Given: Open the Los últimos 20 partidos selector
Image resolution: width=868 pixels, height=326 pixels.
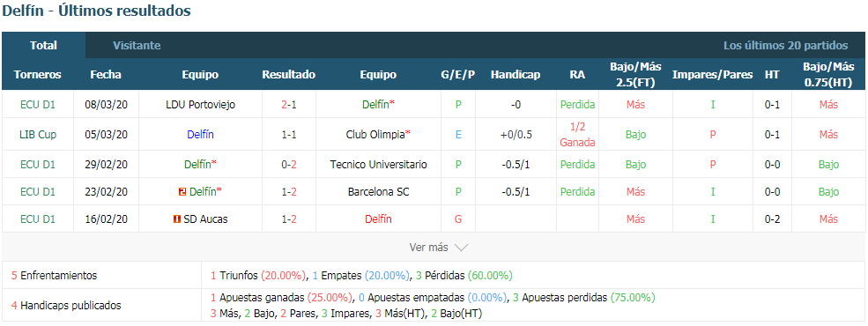Looking at the screenshot, I should click(x=785, y=46).
